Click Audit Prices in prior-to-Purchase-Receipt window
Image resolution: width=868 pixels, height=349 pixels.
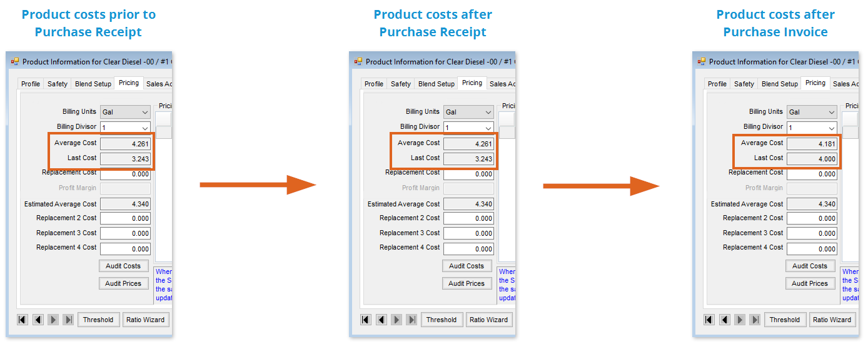123,283
